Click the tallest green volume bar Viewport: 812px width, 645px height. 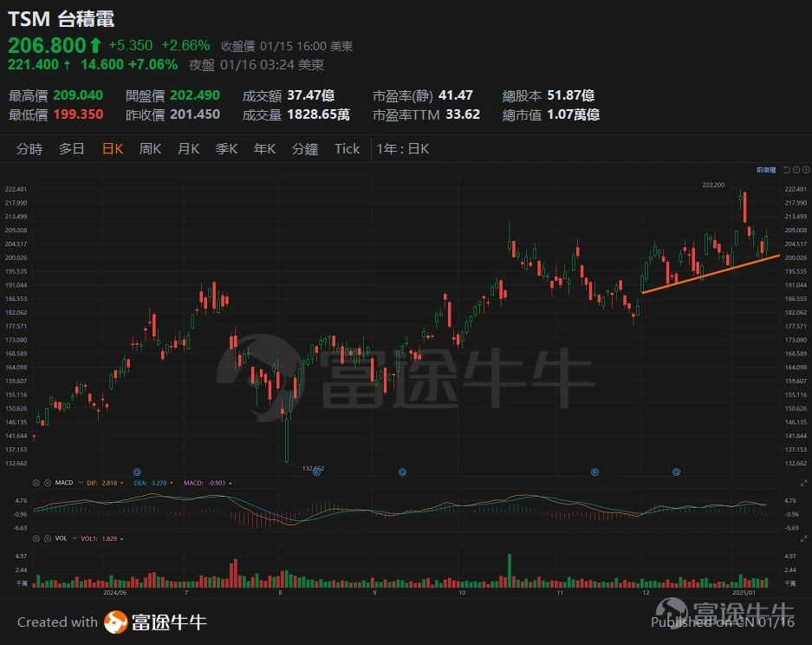pos(510,570)
